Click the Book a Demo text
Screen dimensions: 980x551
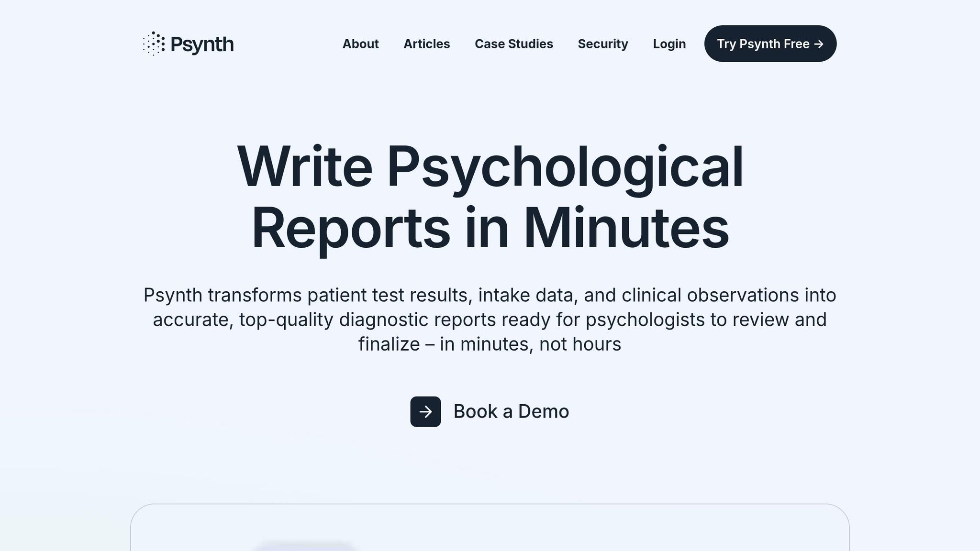(511, 411)
